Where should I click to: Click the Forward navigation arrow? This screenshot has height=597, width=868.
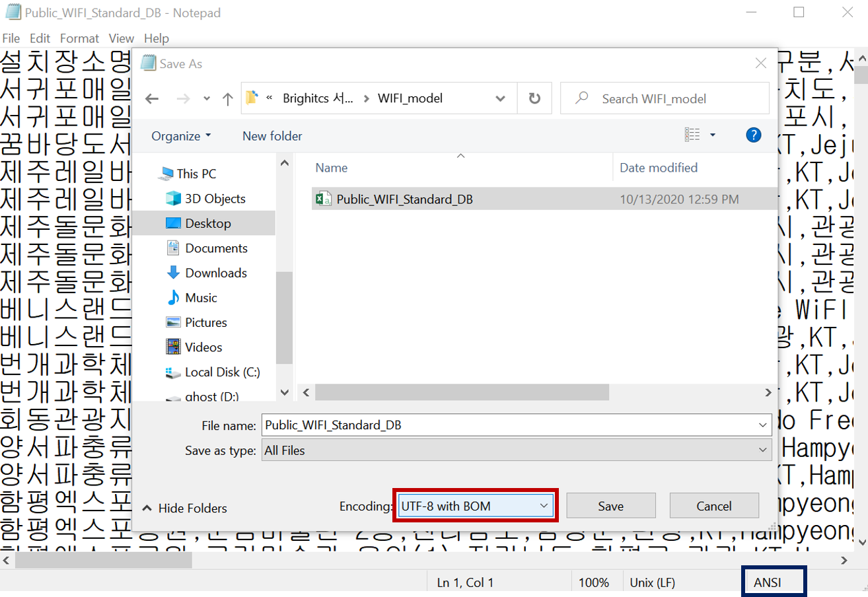(x=184, y=99)
